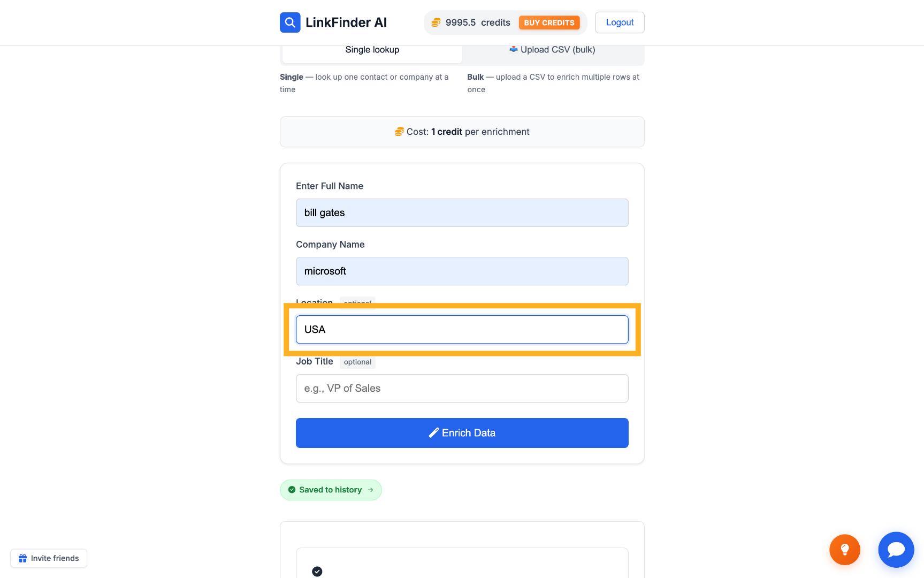924x578 pixels.
Task: Focus the Enter Full Name field
Action: [462, 213]
